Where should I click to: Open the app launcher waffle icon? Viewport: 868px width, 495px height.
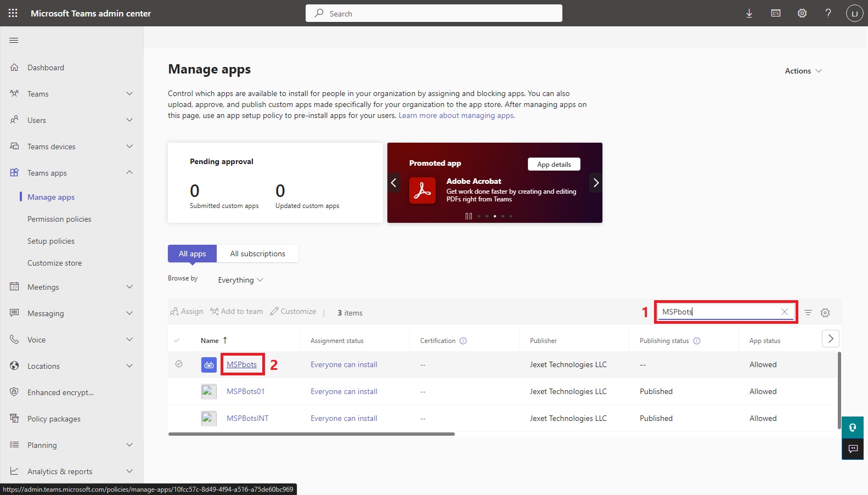click(13, 13)
